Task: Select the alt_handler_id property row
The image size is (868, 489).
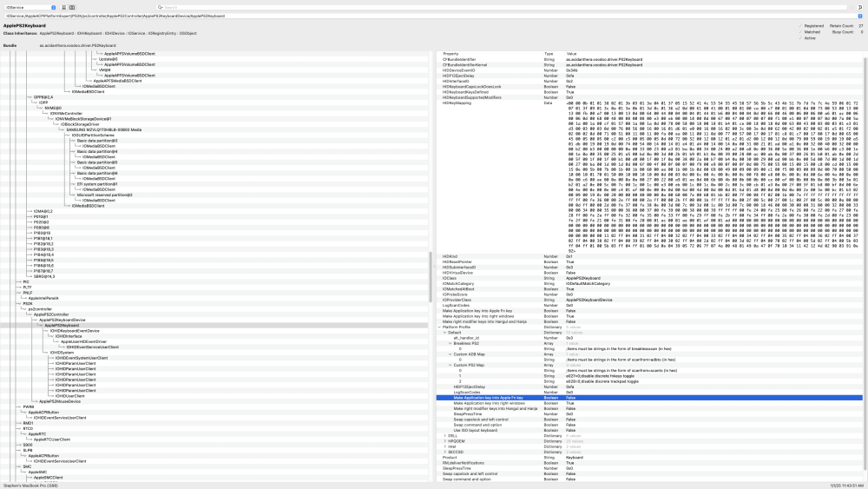Action: click(648, 338)
